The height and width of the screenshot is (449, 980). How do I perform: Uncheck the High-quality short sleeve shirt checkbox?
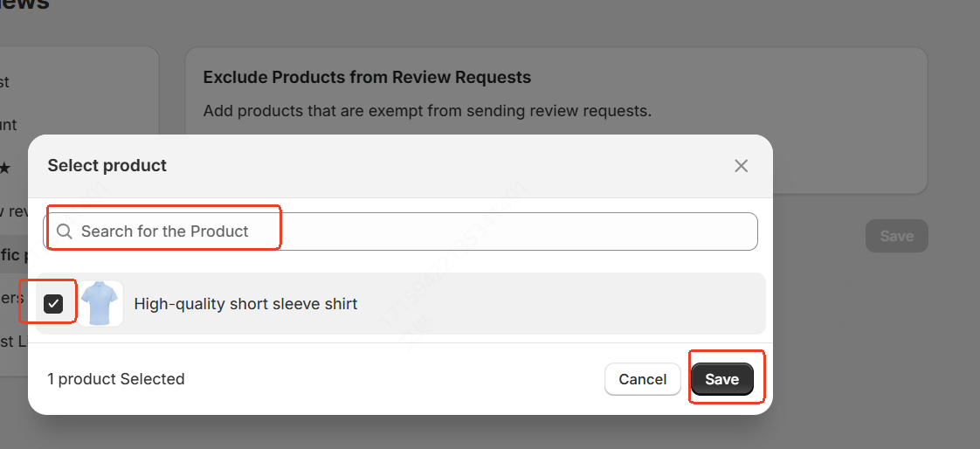pyautogui.click(x=54, y=304)
